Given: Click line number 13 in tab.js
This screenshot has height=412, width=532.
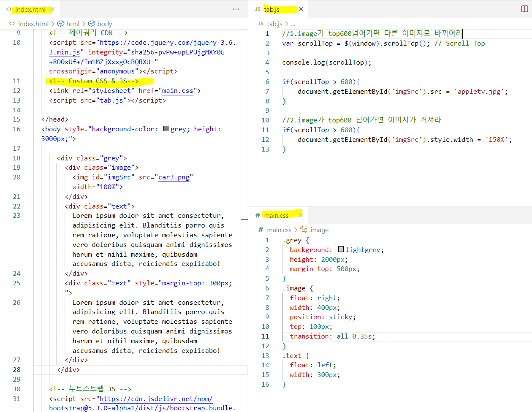Looking at the screenshot, I should coord(265,149).
